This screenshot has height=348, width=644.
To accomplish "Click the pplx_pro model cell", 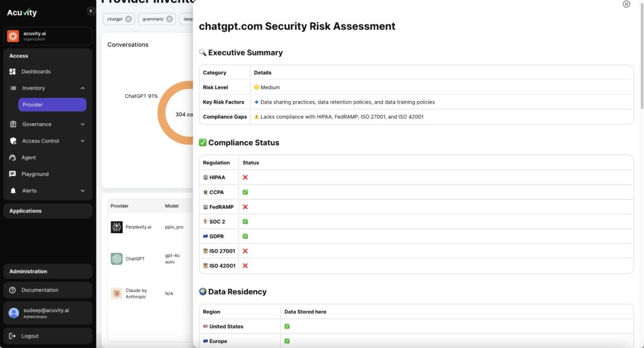I will (x=174, y=227).
